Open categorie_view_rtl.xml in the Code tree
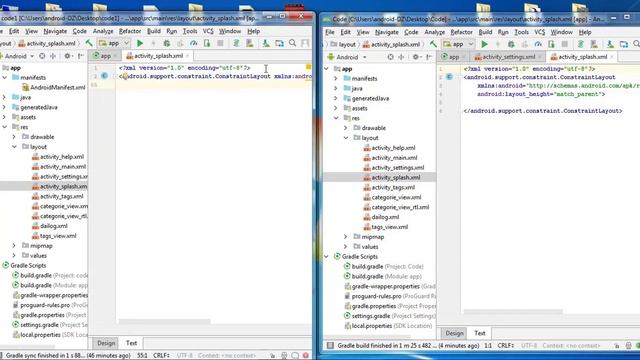 396,207
